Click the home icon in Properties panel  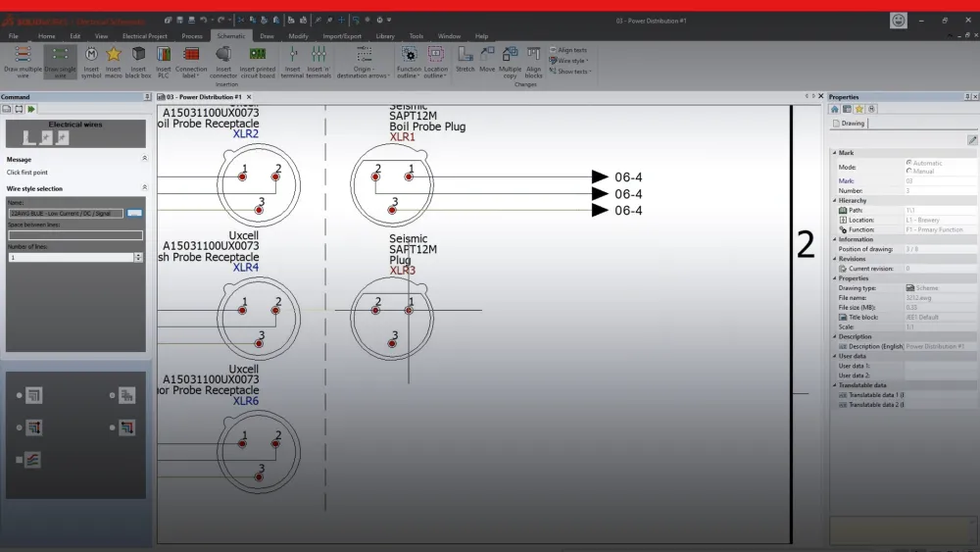(834, 109)
